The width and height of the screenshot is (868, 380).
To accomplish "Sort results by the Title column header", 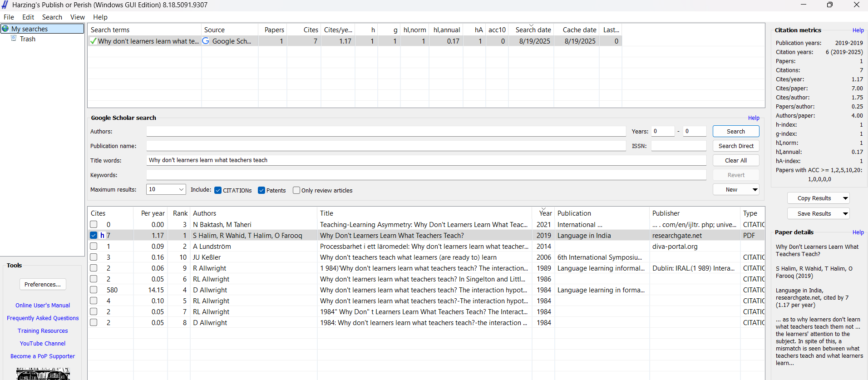I will point(424,213).
